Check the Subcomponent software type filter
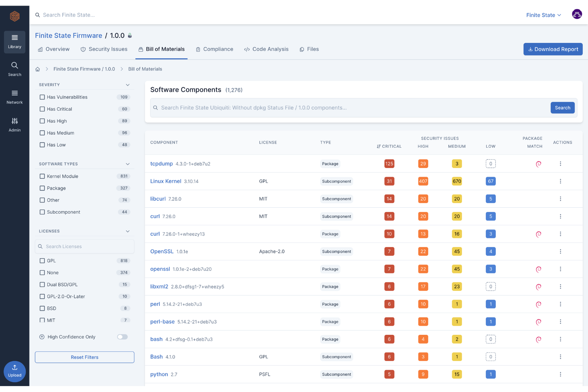The height and width of the screenshot is (392, 588). pyautogui.click(x=42, y=212)
